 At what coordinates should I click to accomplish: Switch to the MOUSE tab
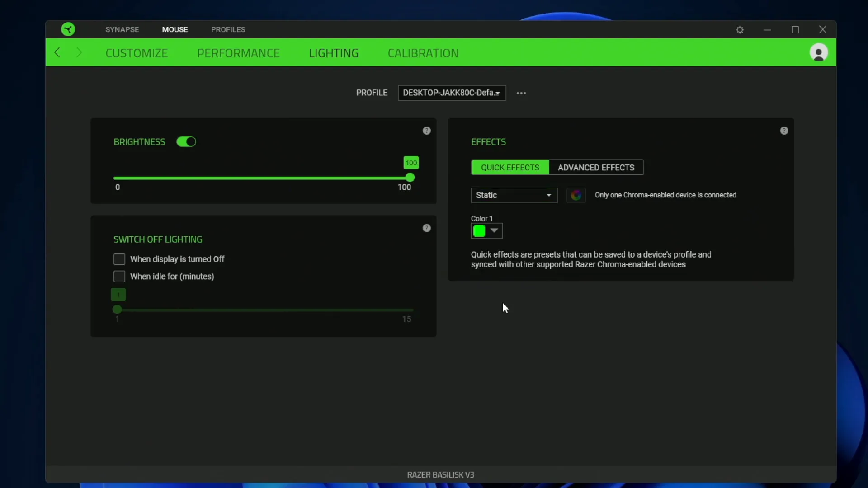[x=175, y=29]
